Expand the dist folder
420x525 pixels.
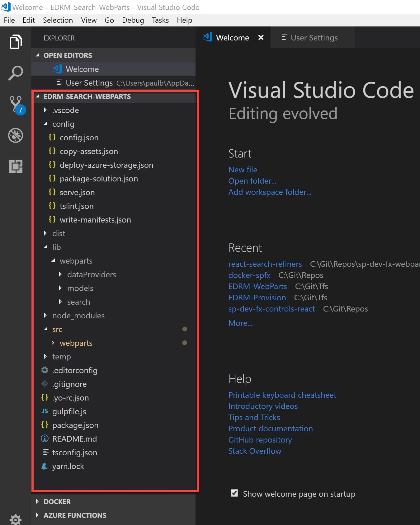45,233
